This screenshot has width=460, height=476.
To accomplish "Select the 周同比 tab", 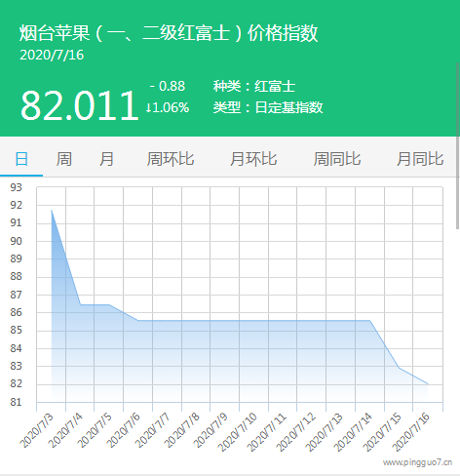I will click(337, 159).
